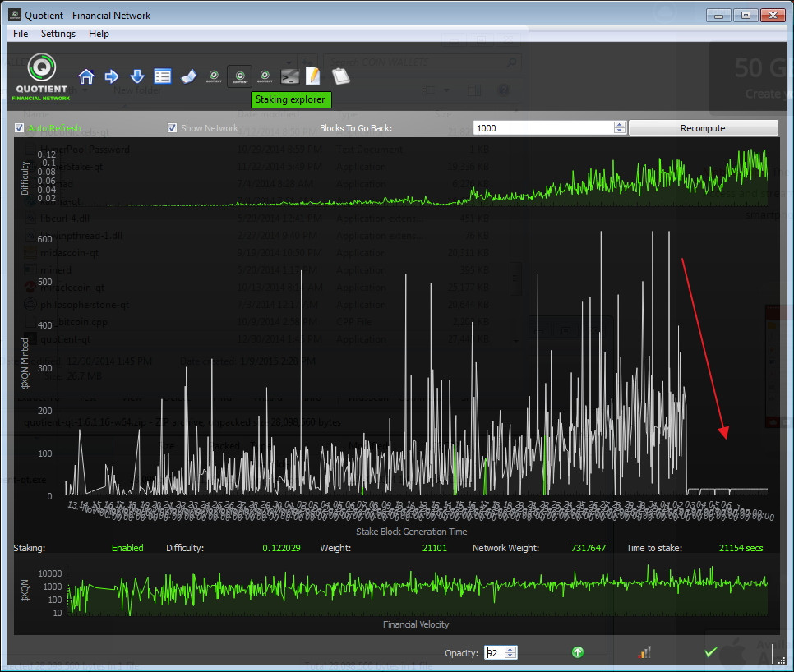Click inside the Financial Velocity chart
The width and height of the screenshot is (794, 672).
[418, 590]
